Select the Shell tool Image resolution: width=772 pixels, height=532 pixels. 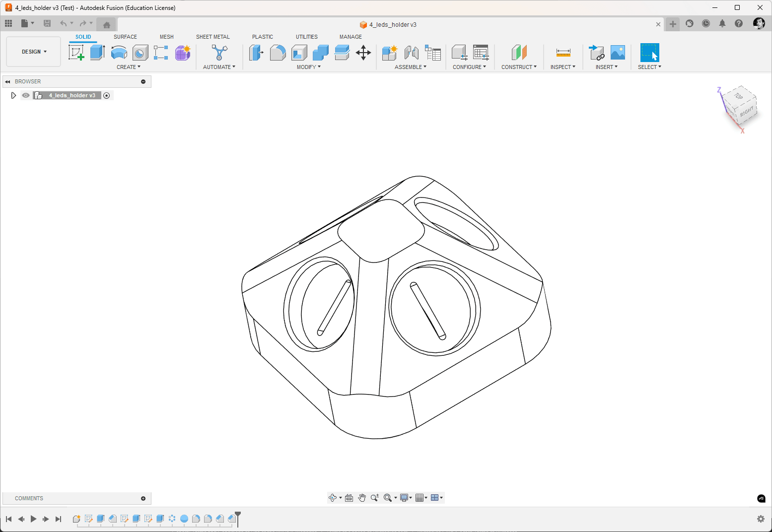(x=299, y=53)
